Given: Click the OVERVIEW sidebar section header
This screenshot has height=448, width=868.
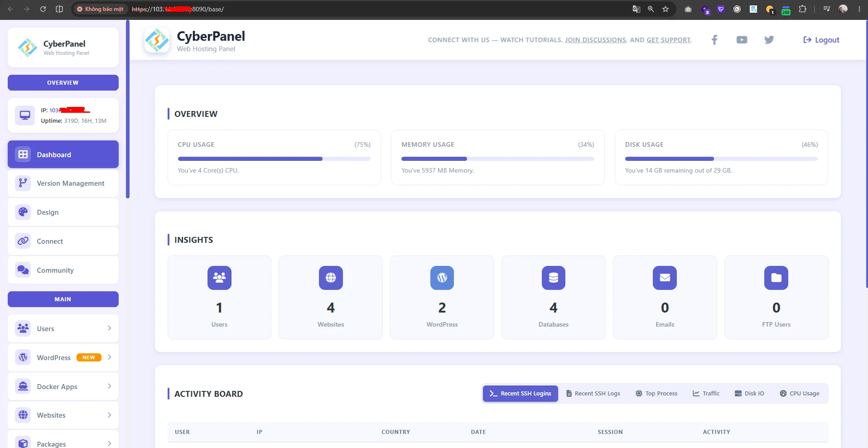Looking at the screenshot, I should pos(63,82).
